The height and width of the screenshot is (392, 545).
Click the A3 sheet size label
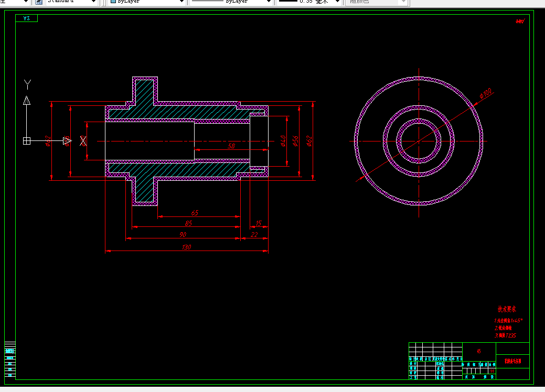[x=26, y=18]
